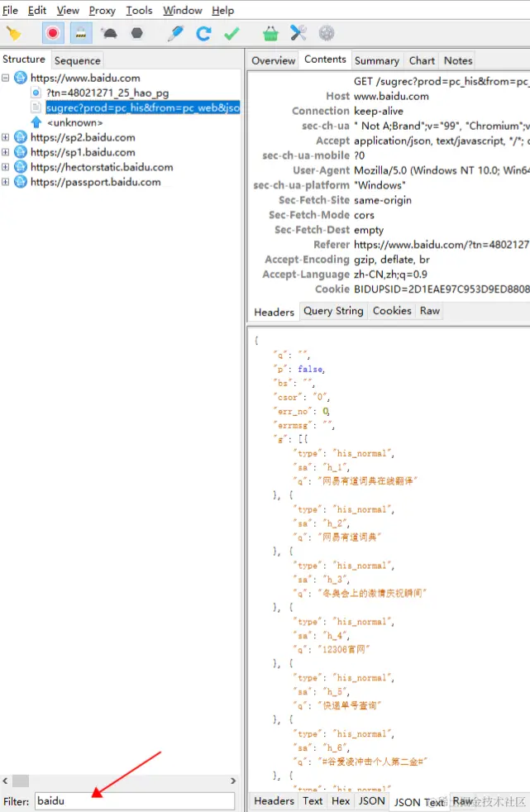The height and width of the screenshot is (812, 530).
Task: Open the Window menu
Action: [182, 11]
